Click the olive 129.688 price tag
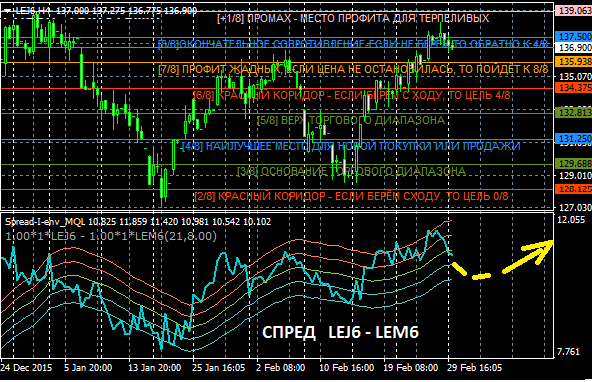 [x=574, y=163]
